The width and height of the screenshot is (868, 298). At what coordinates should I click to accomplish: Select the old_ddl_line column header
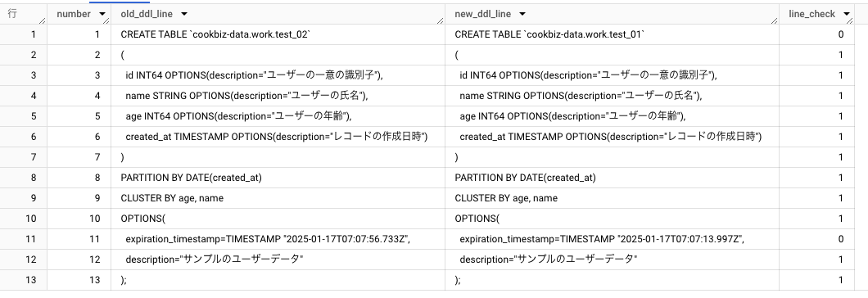pyautogui.click(x=278, y=14)
